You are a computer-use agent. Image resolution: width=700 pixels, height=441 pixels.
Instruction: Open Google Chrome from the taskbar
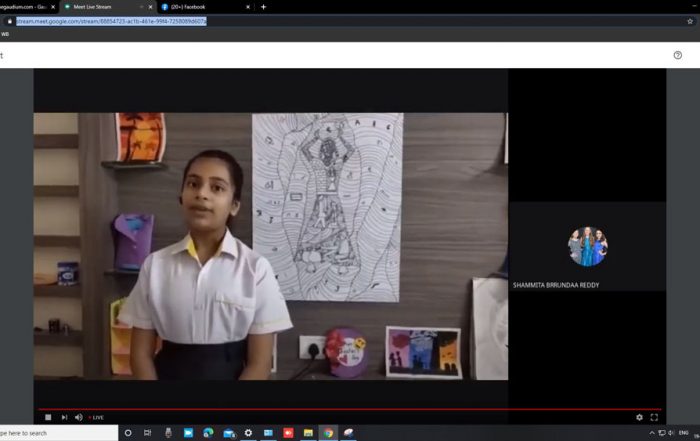click(328, 433)
